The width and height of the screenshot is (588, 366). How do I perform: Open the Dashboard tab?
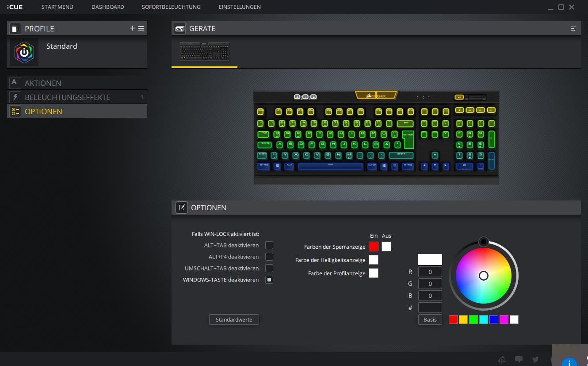coord(108,7)
